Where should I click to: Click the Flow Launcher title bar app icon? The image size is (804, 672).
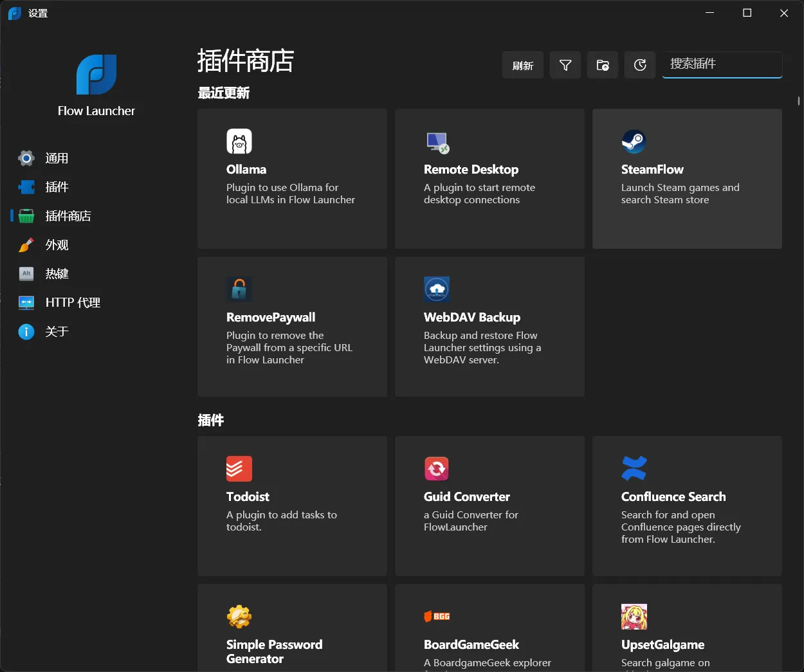tap(15, 13)
